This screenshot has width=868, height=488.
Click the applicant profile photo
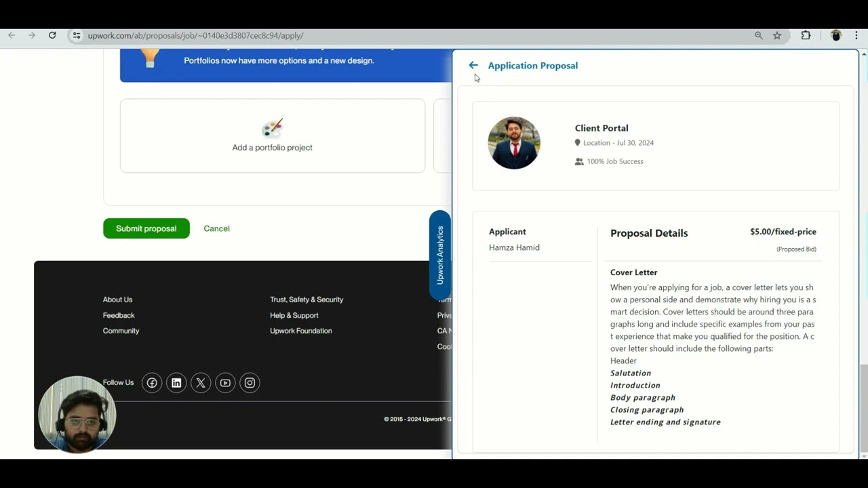point(514,143)
